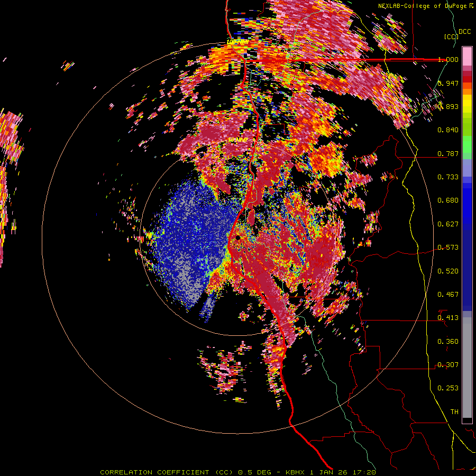476x476 pixels.
Task: Select the 0.520 scale value
Action: click(x=448, y=271)
